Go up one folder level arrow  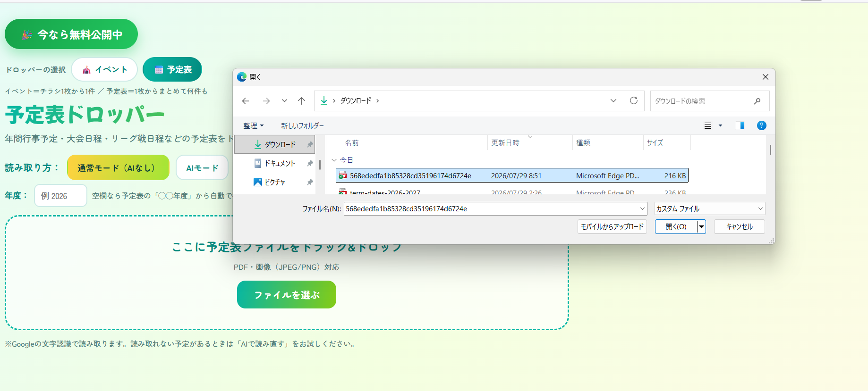click(x=302, y=101)
